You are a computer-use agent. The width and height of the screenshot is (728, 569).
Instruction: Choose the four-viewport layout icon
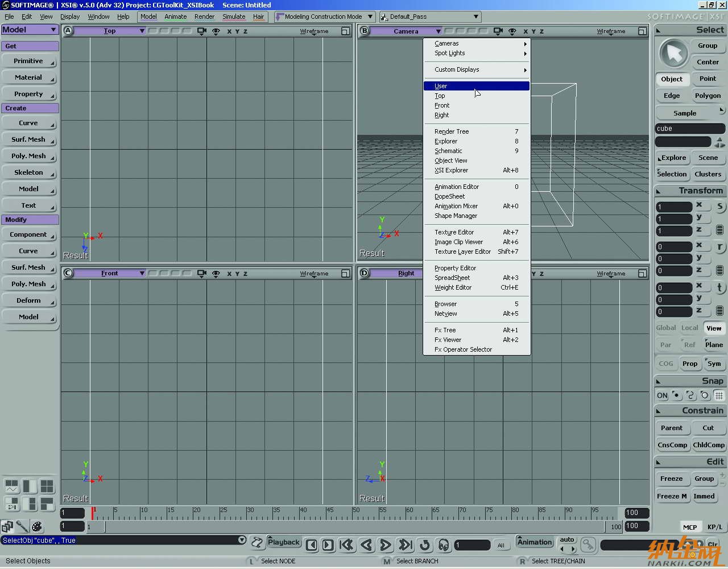(47, 486)
